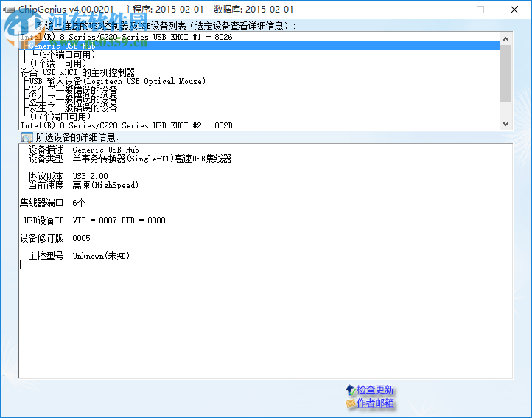Viewport: 532px width, 418px height.
Task: Click the 主控型号: Unknown(未知) line
Action: tap(79, 256)
